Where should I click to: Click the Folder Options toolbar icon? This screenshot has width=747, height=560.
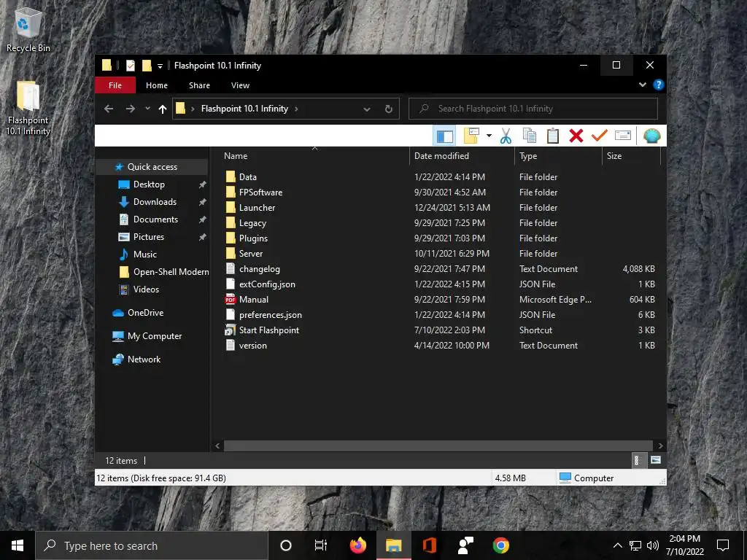(x=471, y=136)
